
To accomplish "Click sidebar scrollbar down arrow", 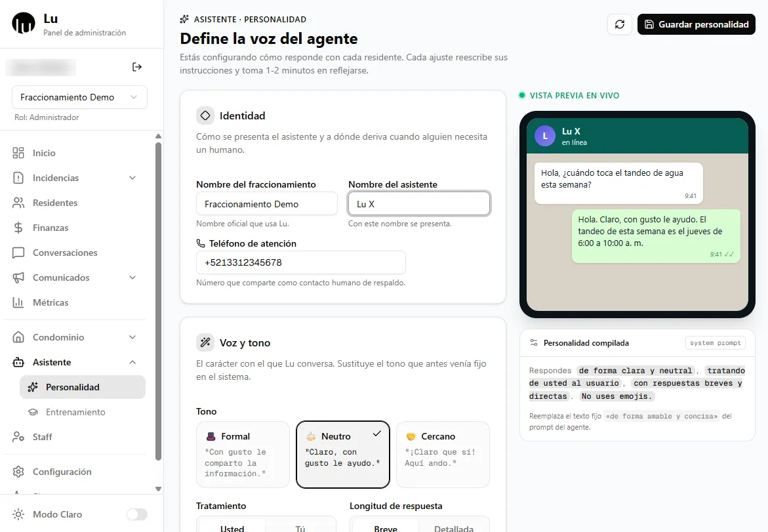I will coord(158,489).
